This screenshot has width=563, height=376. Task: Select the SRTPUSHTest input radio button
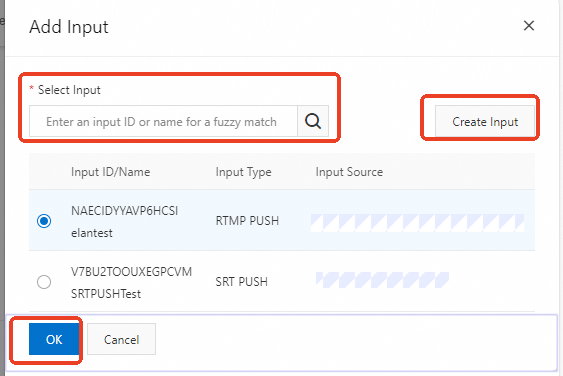pos(44,282)
